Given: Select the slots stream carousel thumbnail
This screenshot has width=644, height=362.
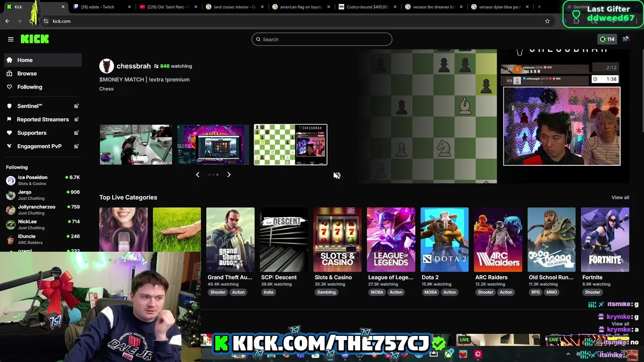Looking at the screenshot, I should [x=213, y=145].
